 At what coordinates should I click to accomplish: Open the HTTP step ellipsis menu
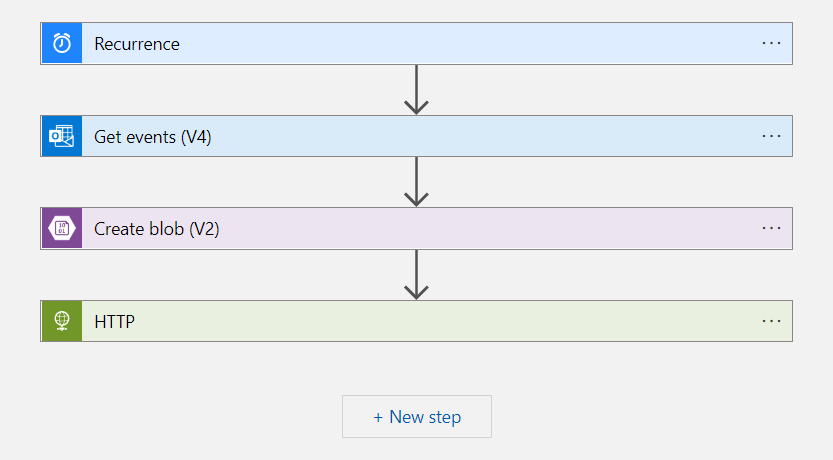click(x=771, y=321)
